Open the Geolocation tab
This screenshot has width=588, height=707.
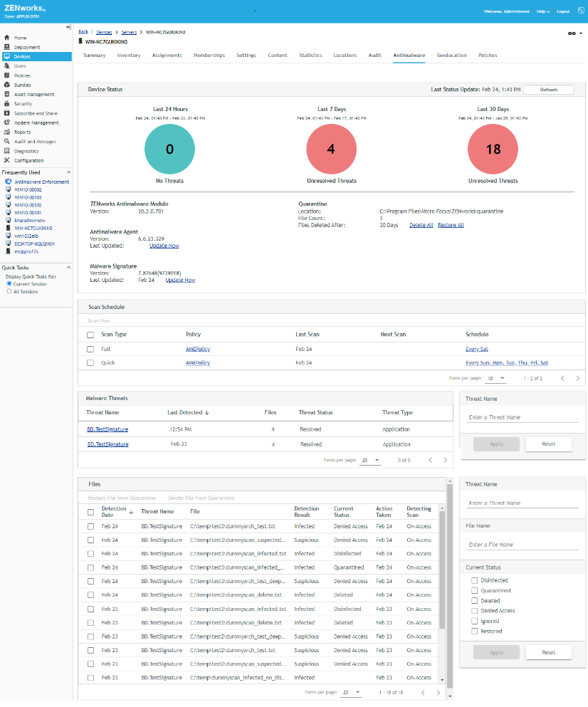[x=451, y=55]
